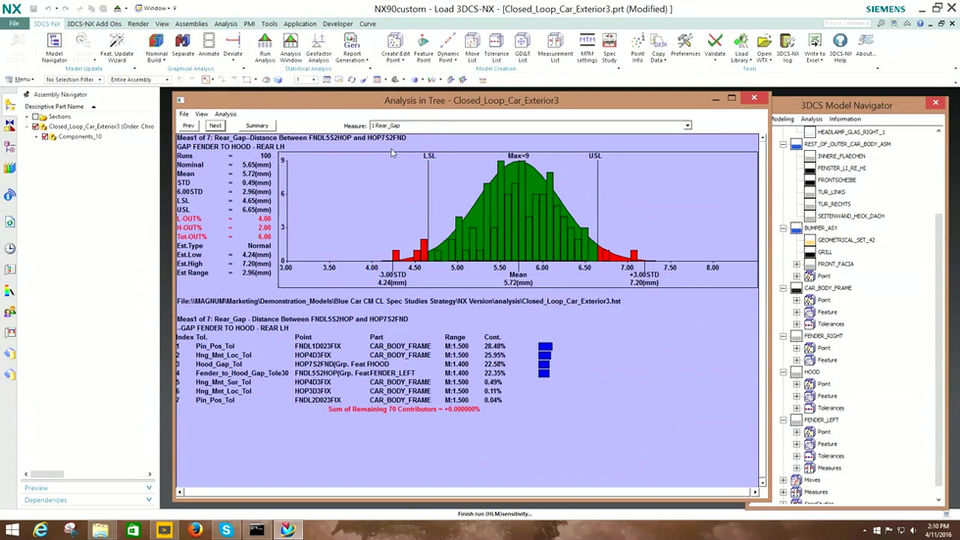
Task: Collapse the BUMPER_ASY tree node
Action: (783, 228)
